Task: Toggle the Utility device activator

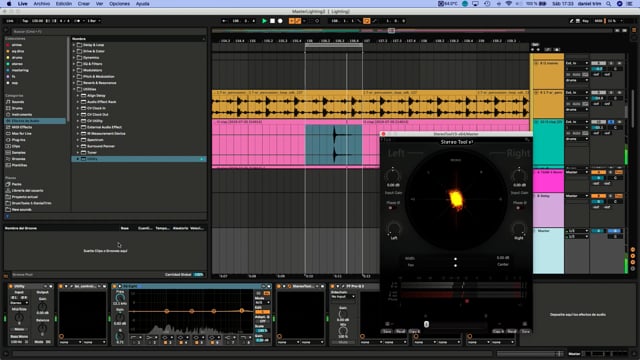Action: (11, 287)
